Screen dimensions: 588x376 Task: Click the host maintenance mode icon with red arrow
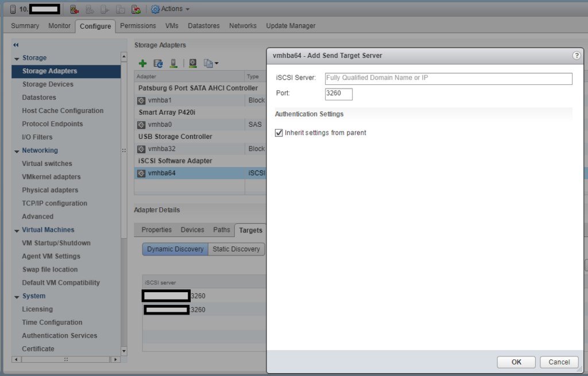coord(74,9)
